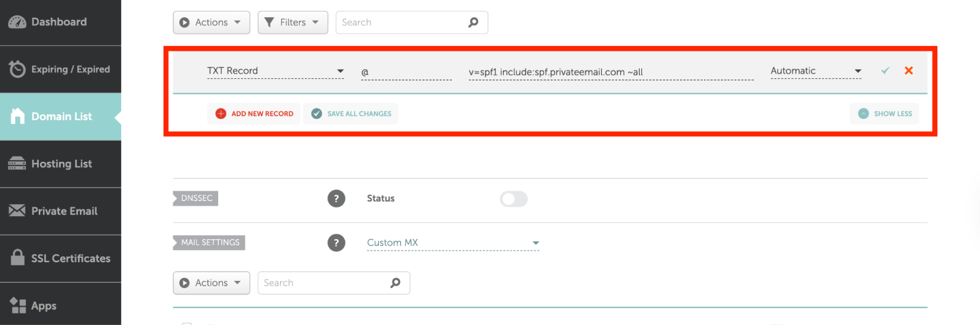Screen dimensions: 980x325
Task: Open the Apps section icon
Action: (x=16, y=305)
